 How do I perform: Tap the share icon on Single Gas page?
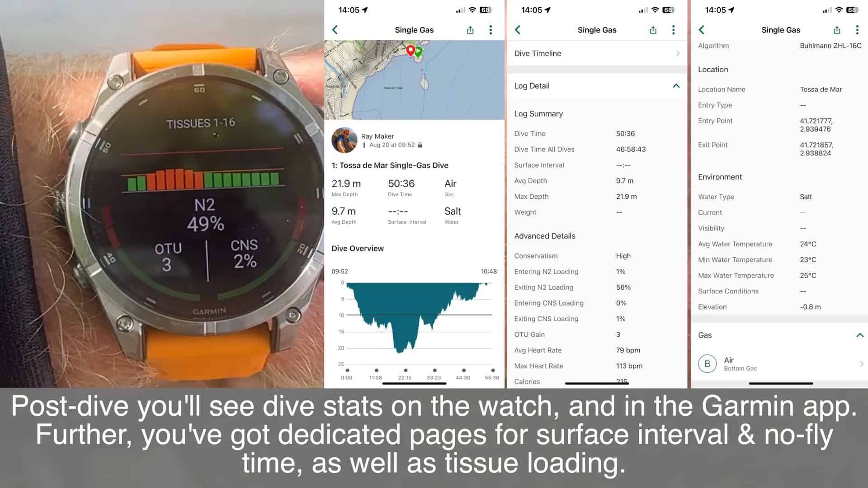click(x=470, y=30)
